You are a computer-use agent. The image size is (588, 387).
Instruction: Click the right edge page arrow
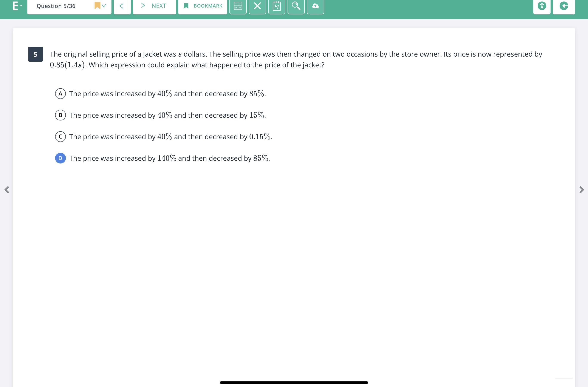pos(581,190)
